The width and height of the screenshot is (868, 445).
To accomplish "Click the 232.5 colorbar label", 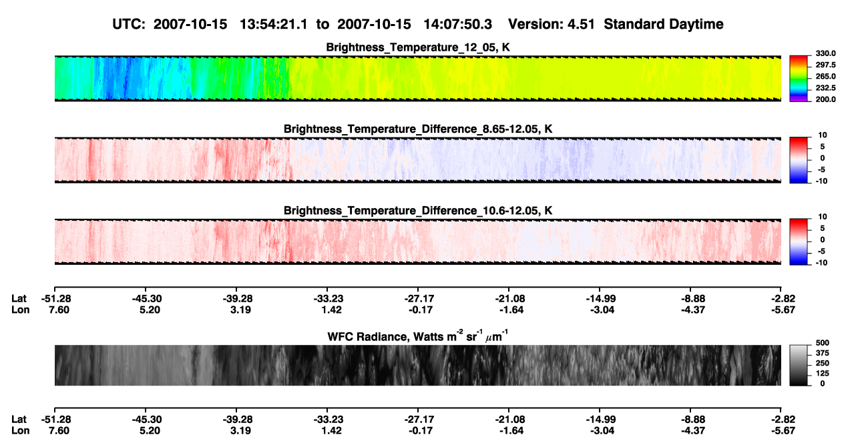I will (826, 88).
